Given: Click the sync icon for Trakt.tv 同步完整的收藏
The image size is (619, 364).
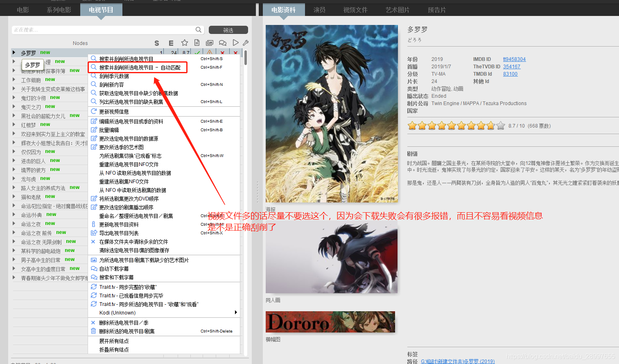Looking at the screenshot, I should click(x=94, y=287).
